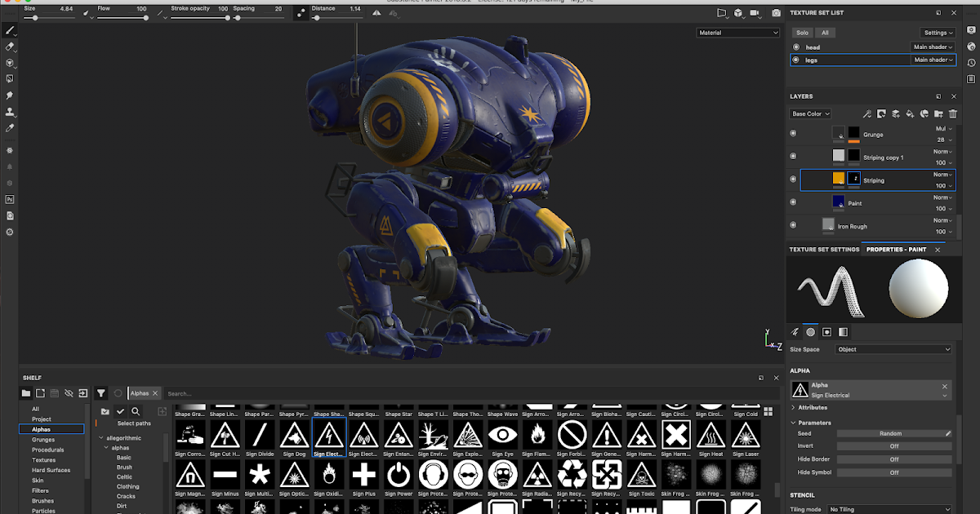The height and width of the screenshot is (514, 980).
Task: Select the Eraser tool
Action: (11, 47)
